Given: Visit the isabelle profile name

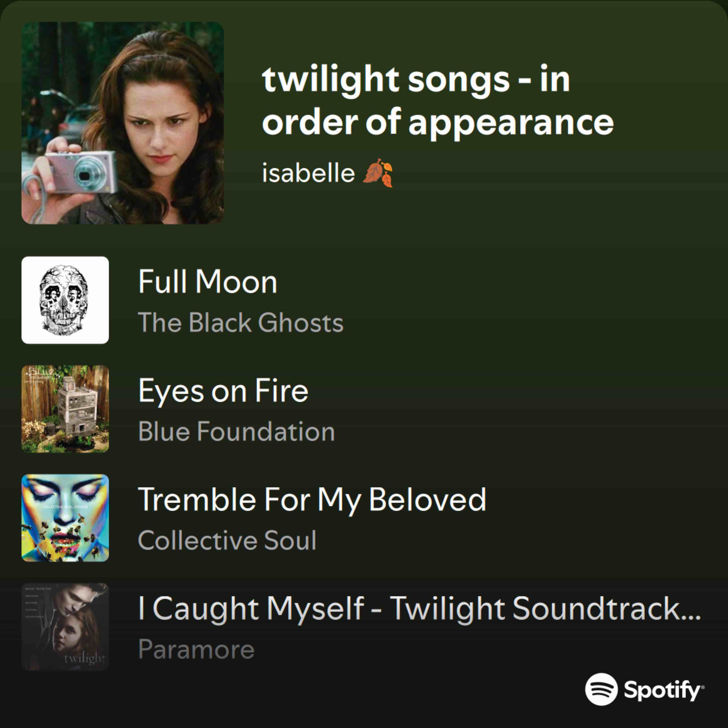Looking at the screenshot, I should click(309, 173).
